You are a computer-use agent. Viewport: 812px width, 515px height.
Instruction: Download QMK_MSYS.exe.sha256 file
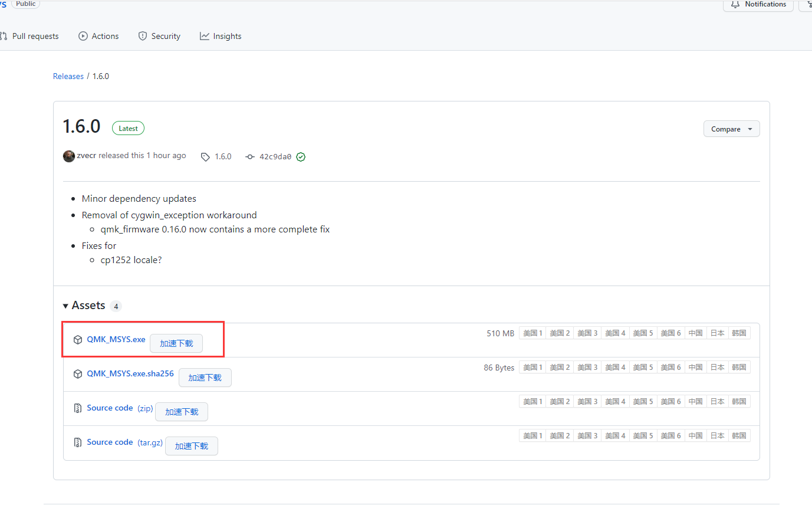coord(130,373)
